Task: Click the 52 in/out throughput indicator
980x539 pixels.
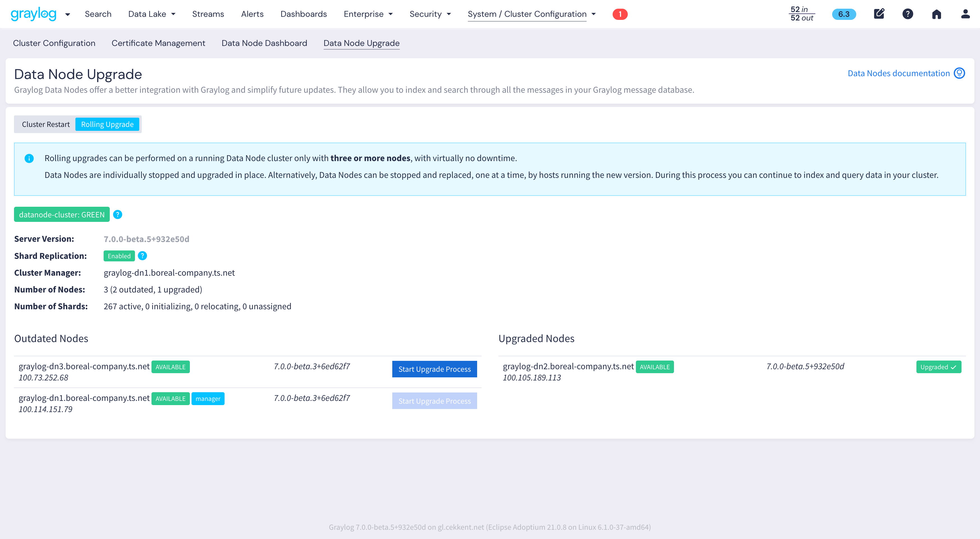Action: click(x=802, y=14)
